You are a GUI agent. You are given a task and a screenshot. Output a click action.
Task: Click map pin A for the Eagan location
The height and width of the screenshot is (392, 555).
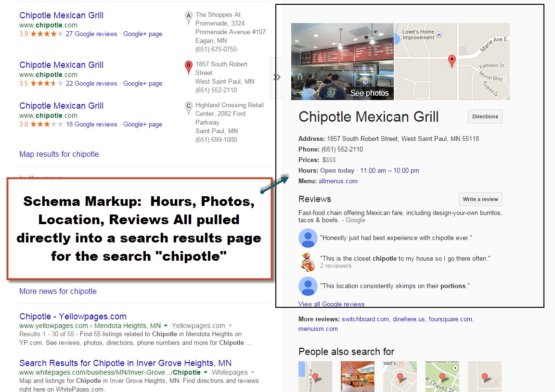coord(189,17)
